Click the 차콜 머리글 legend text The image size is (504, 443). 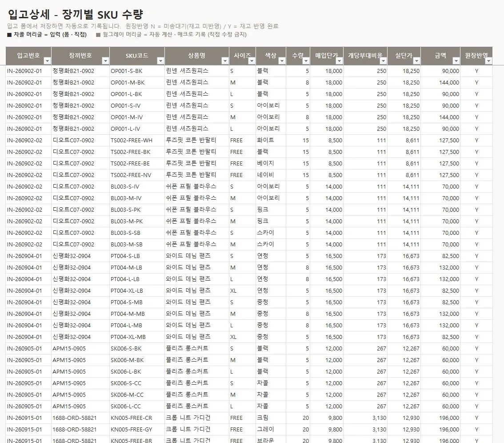click(47, 34)
